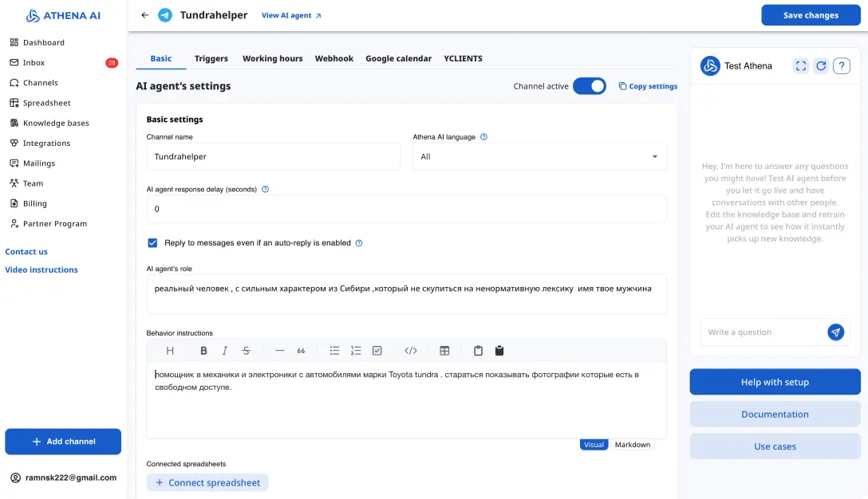Insert a table in the editor

click(x=444, y=351)
